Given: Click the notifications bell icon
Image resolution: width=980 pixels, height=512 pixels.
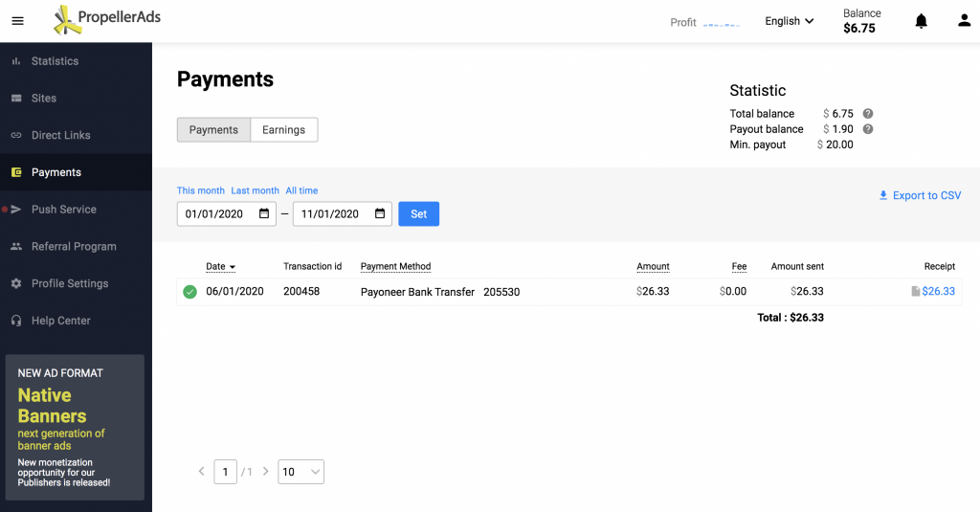Looking at the screenshot, I should tap(921, 21).
